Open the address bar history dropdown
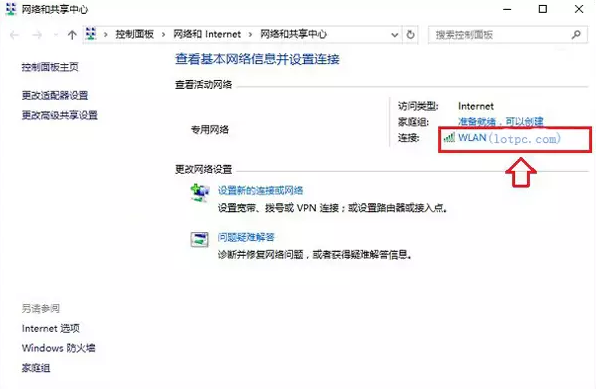Screen dimensions: 596x389 (395, 35)
